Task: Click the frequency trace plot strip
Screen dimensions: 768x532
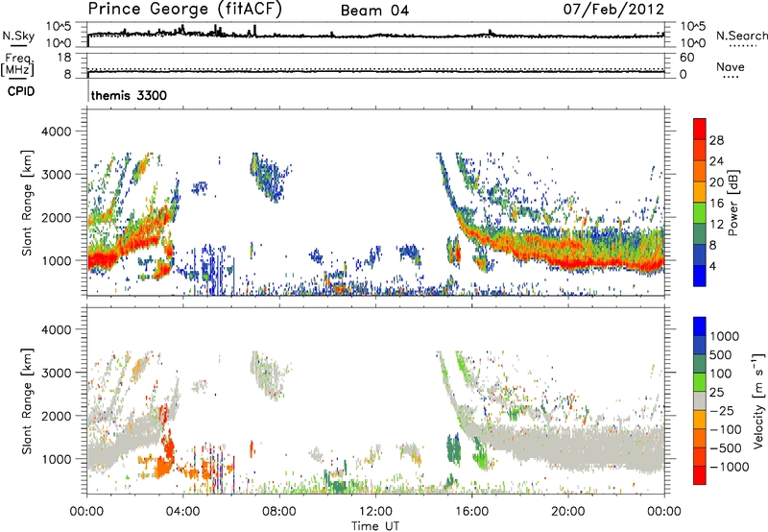Action: 375,65
